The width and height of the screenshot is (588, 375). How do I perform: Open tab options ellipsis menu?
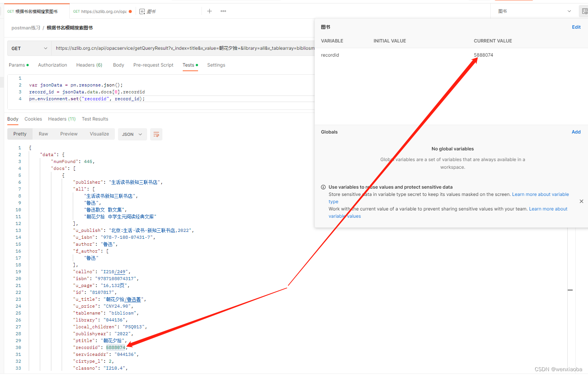click(x=223, y=11)
